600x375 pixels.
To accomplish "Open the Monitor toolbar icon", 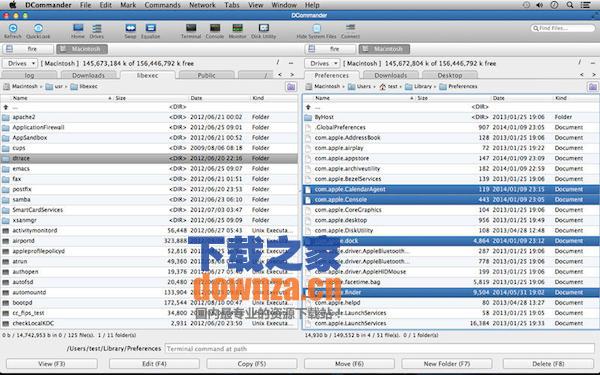I will pyautogui.click(x=237, y=31).
